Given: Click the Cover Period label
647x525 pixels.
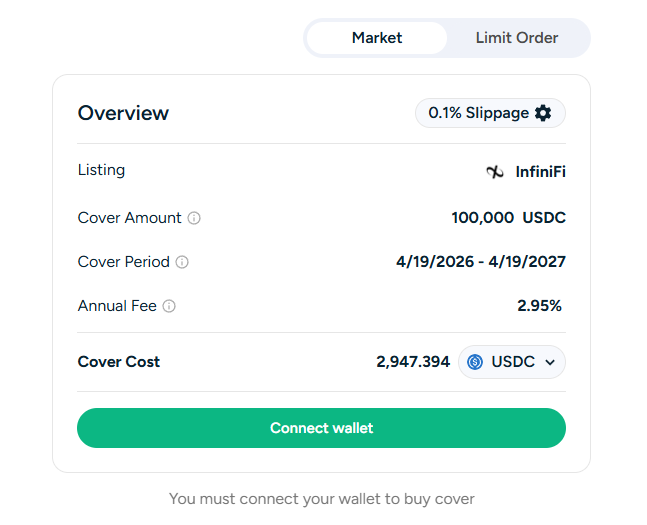Looking at the screenshot, I should [123, 262].
